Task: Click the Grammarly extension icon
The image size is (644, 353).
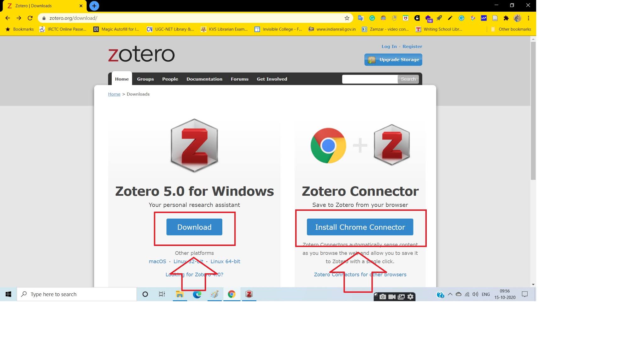Action: pos(372,18)
